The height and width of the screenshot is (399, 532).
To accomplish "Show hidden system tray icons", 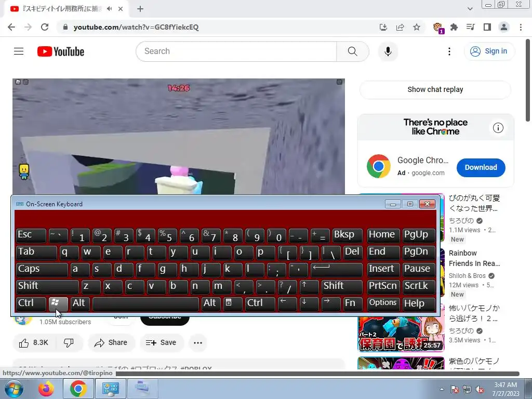I will click(442, 390).
